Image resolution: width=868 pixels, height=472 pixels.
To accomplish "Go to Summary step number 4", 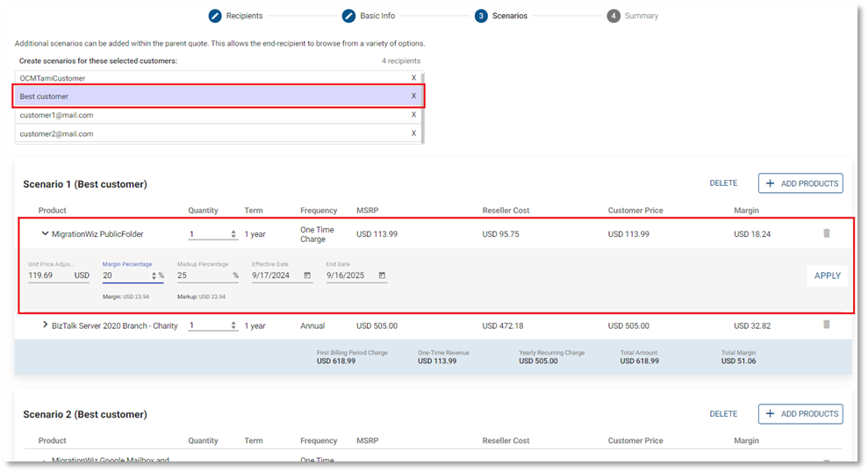I will pos(613,16).
